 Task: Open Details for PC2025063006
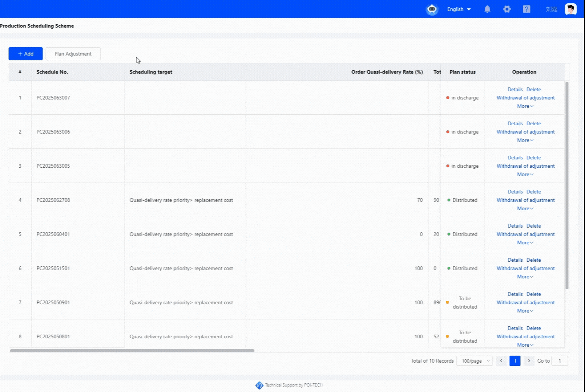coord(515,124)
